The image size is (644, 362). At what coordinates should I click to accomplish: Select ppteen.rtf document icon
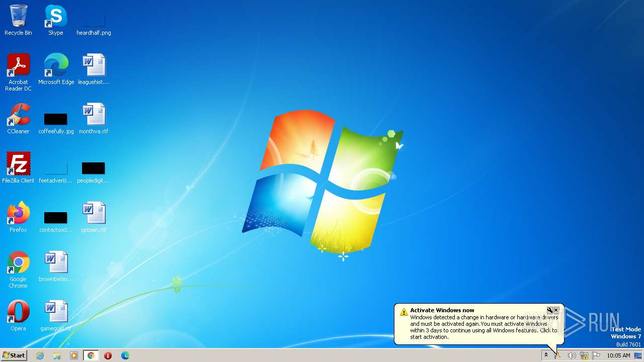click(94, 217)
